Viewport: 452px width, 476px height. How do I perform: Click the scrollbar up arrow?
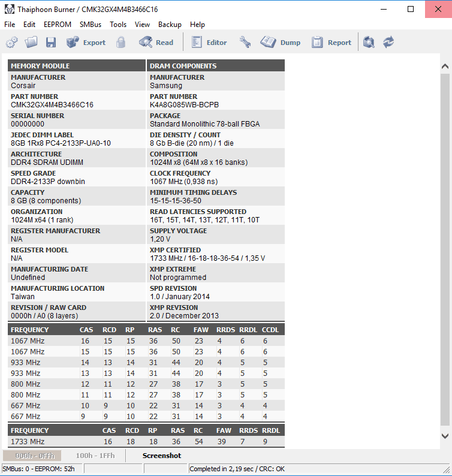[445, 66]
